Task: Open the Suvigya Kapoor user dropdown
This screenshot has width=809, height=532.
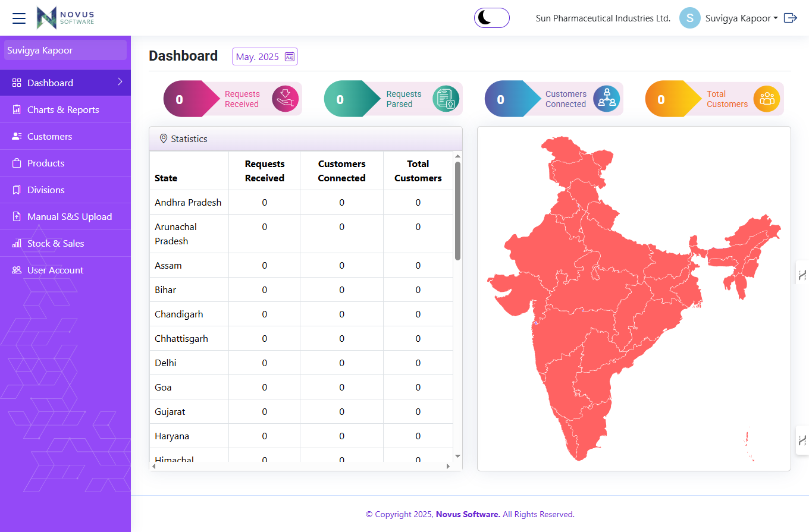Action: [x=741, y=18]
